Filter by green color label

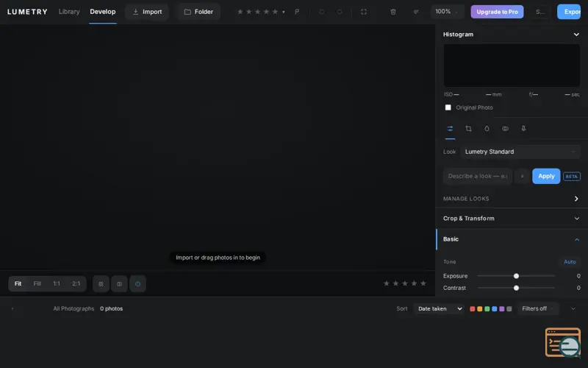pos(487,308)
